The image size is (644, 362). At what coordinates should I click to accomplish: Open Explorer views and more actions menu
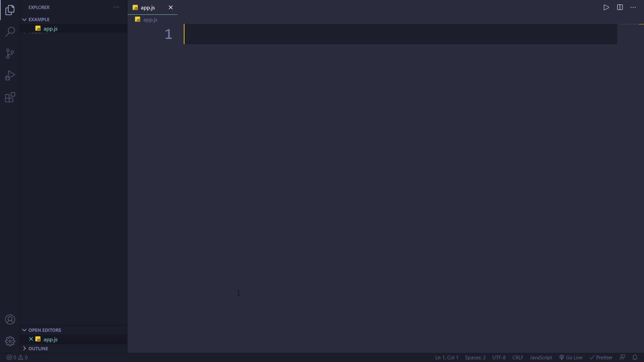click(116, 7)
